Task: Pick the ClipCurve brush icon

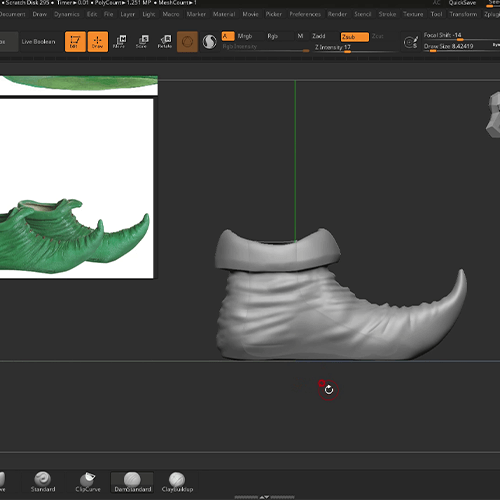Action: pyautogui.click(x=88, y=482)
